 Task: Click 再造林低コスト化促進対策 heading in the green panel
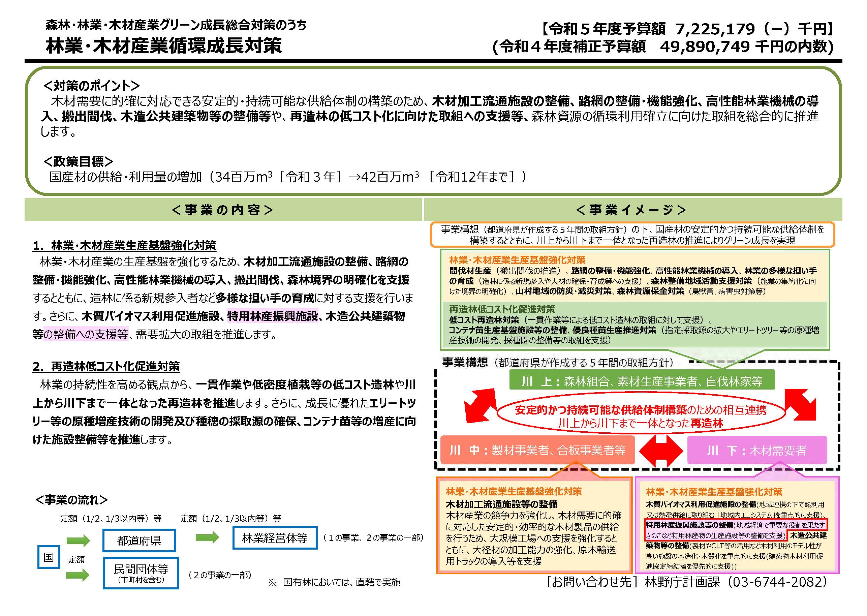click(502, 309)
